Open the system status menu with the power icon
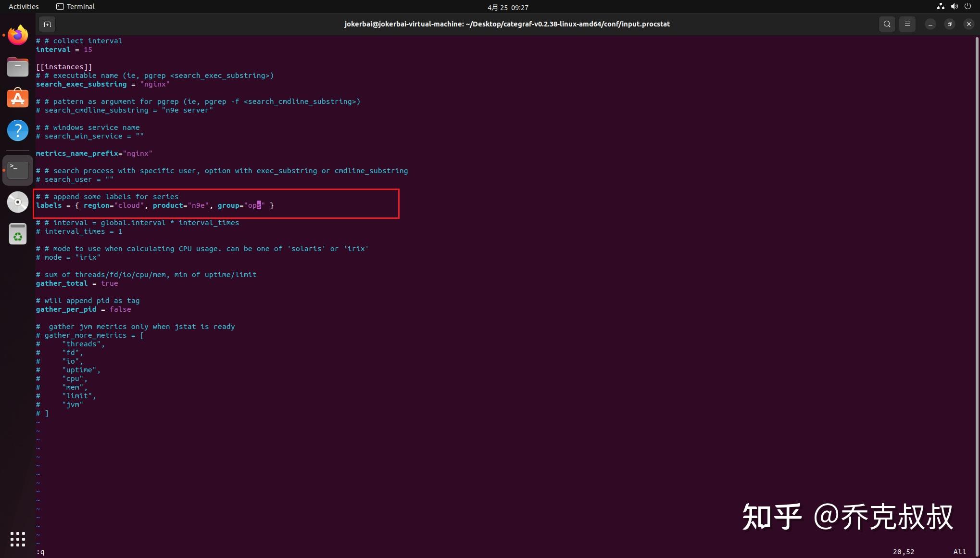This screenshot has height=558, width=980. (968, 7)
